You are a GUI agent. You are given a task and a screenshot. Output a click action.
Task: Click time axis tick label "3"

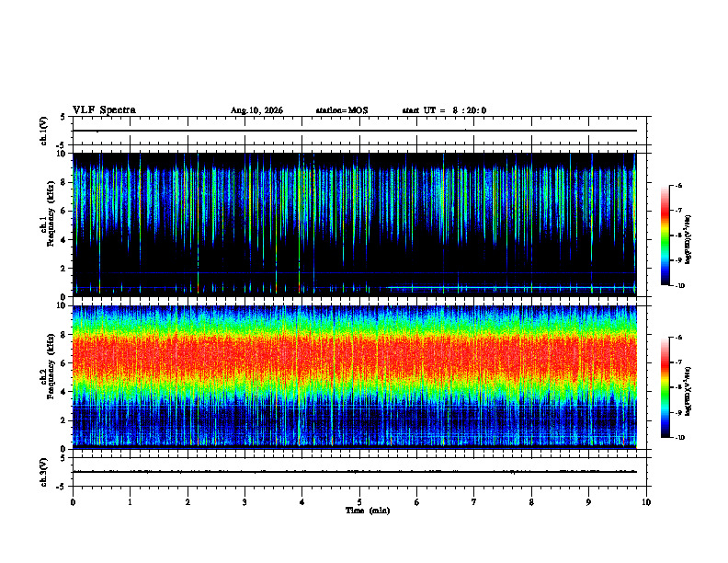[245, 502]
